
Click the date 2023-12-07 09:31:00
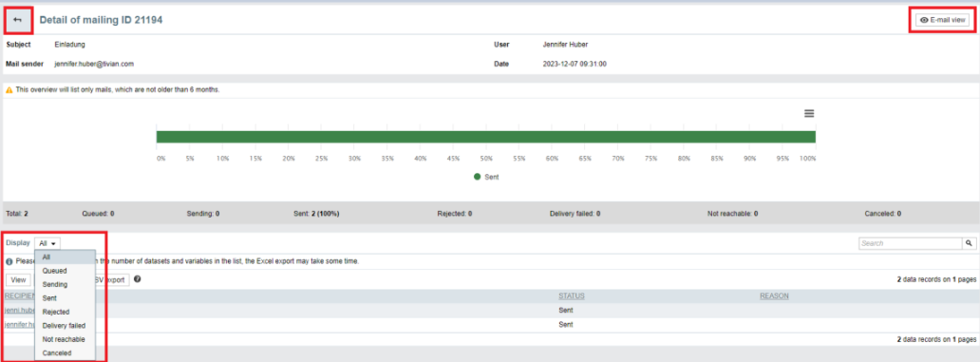click(x=575, y=64)
